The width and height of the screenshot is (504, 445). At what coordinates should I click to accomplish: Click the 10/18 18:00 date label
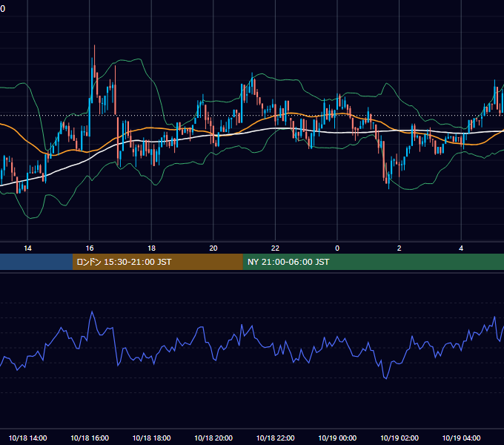151,438
